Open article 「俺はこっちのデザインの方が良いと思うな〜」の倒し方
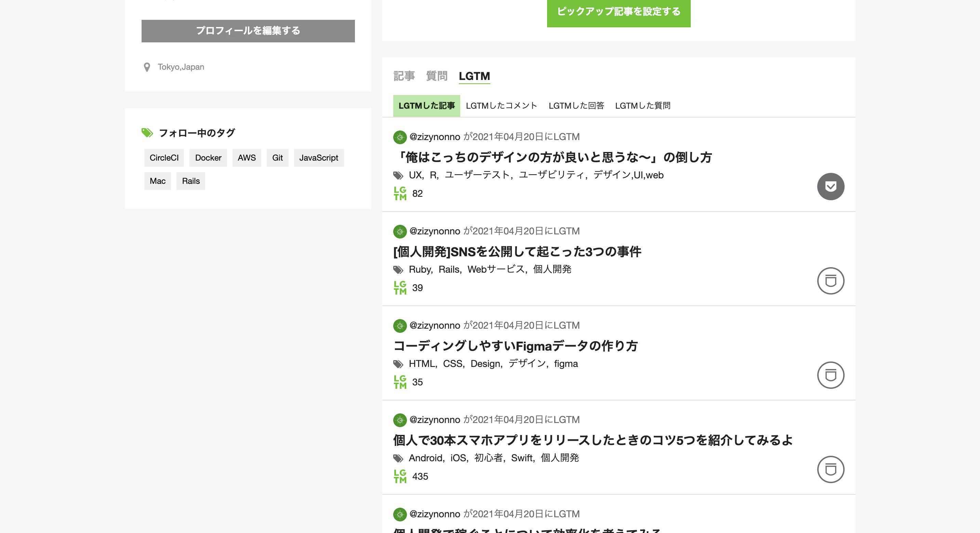980x533 pixels. pos(552,157)
